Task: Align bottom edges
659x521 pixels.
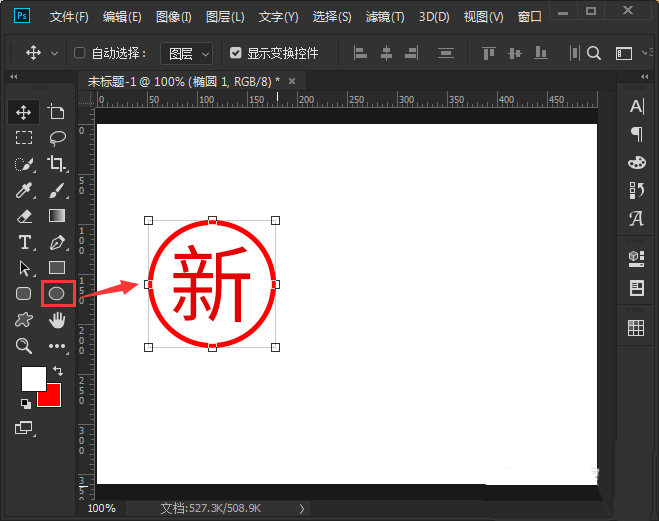Action: coord(541,53)
